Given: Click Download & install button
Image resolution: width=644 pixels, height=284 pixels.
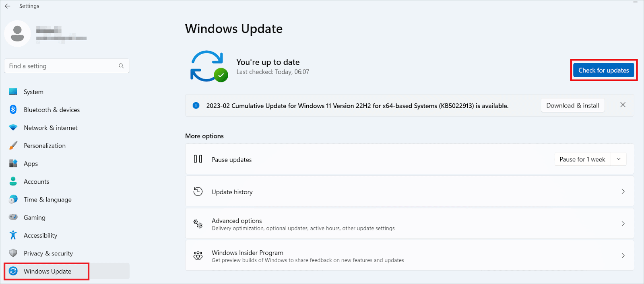Looking at the screenshot, I should pyautogui.click(x=573, y=105).
